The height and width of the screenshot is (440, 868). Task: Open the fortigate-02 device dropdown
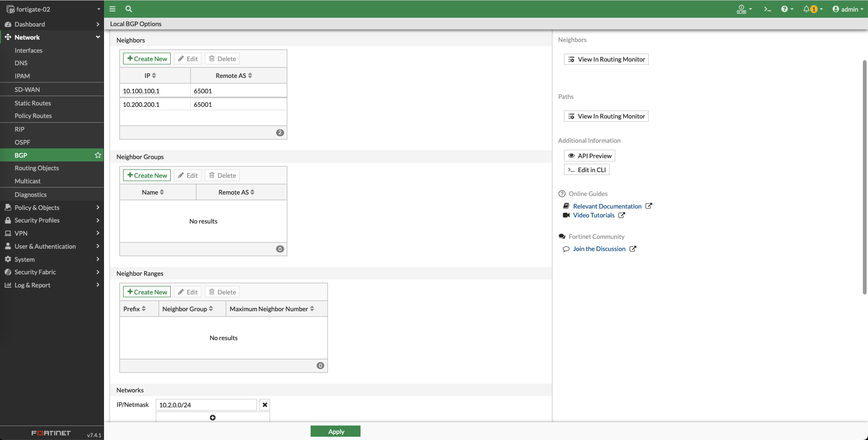pyautogui.click(x=52, y=9)
